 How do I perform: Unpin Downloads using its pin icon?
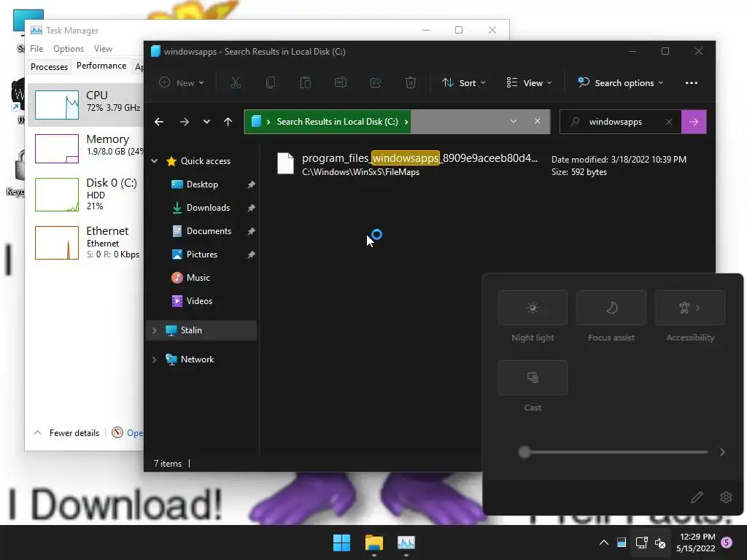pos(251,208)
